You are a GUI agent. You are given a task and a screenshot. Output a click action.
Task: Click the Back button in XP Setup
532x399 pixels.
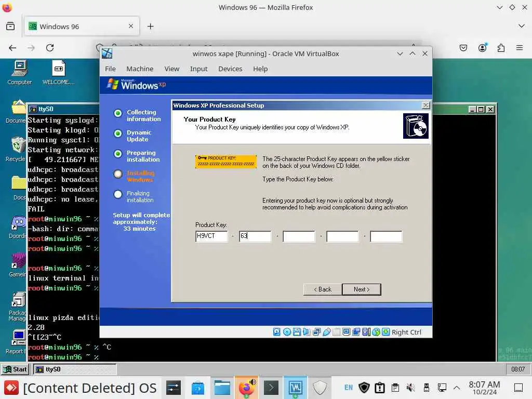pyautogui.click(x=323, y=289)
